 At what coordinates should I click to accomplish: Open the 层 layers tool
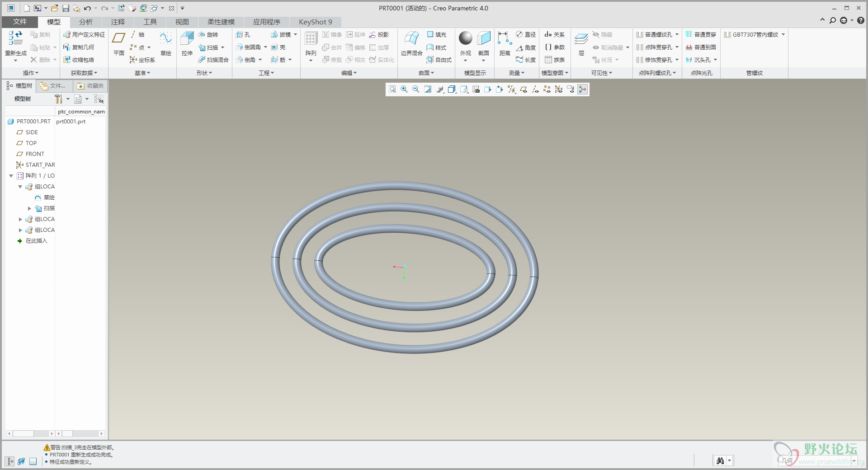click(x=581, y=44)
